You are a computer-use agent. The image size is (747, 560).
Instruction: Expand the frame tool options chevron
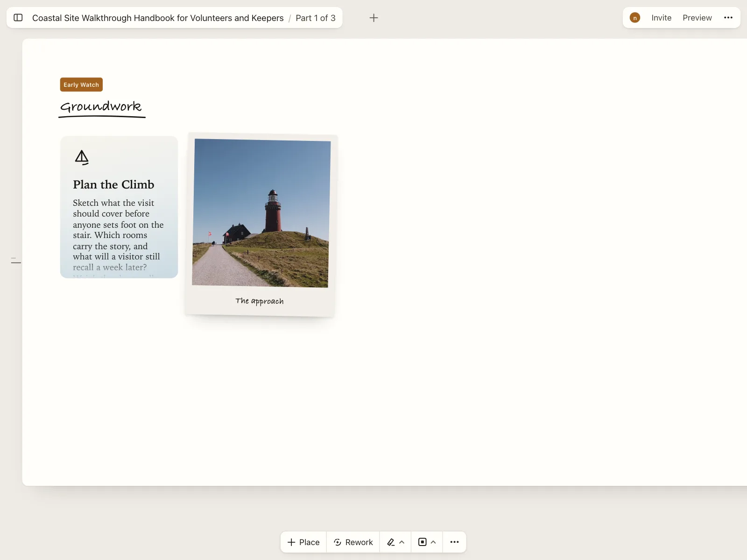click(433, 542)
